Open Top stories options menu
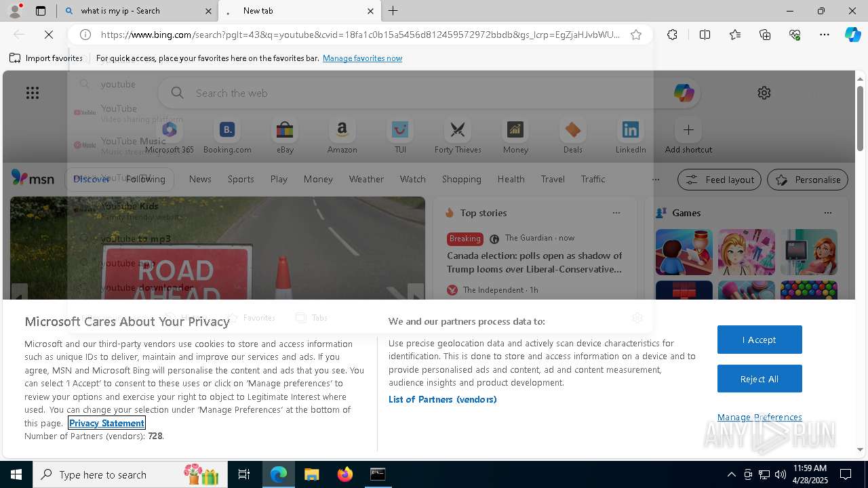Image resolution: width=868 pixels, height=488 pixels. pos(616,213)
